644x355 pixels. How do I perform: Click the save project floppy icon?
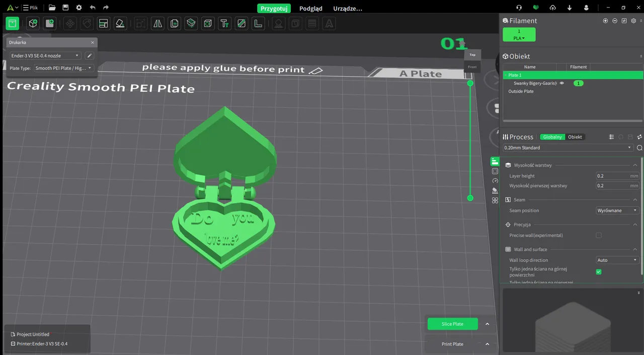(x=65, y=8)
